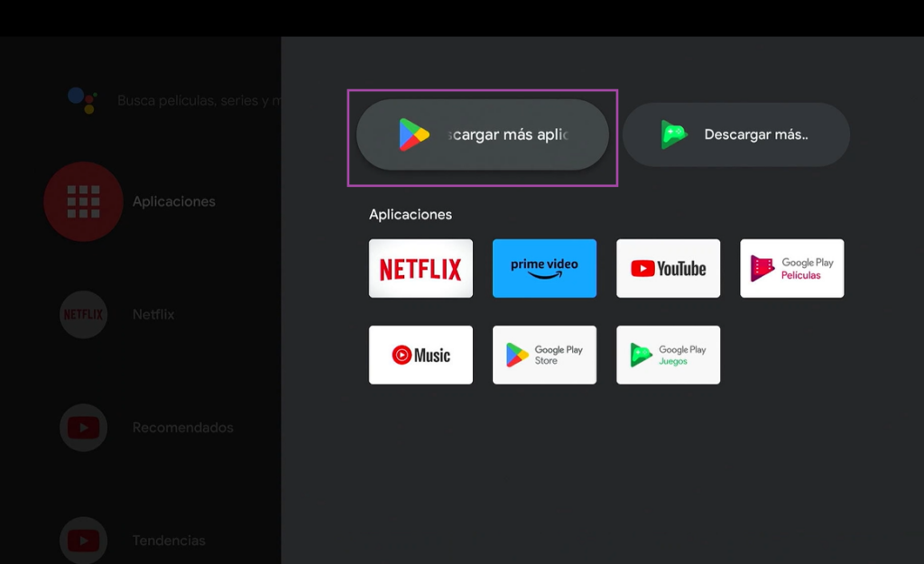The image size is (924, 564).
Task: Open the Google Play Store app tile
Action: click(544, 355)
